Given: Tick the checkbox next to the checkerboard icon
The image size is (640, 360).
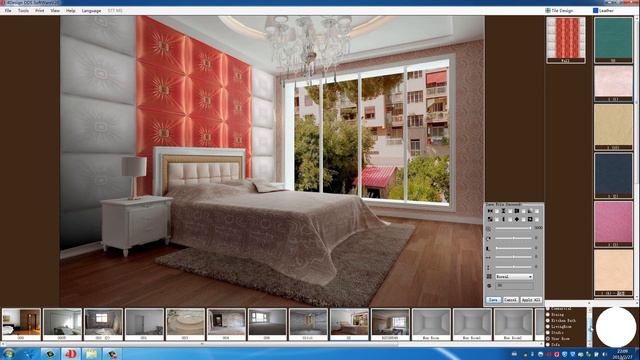Looking at the screenshot, I should (497, 219).
